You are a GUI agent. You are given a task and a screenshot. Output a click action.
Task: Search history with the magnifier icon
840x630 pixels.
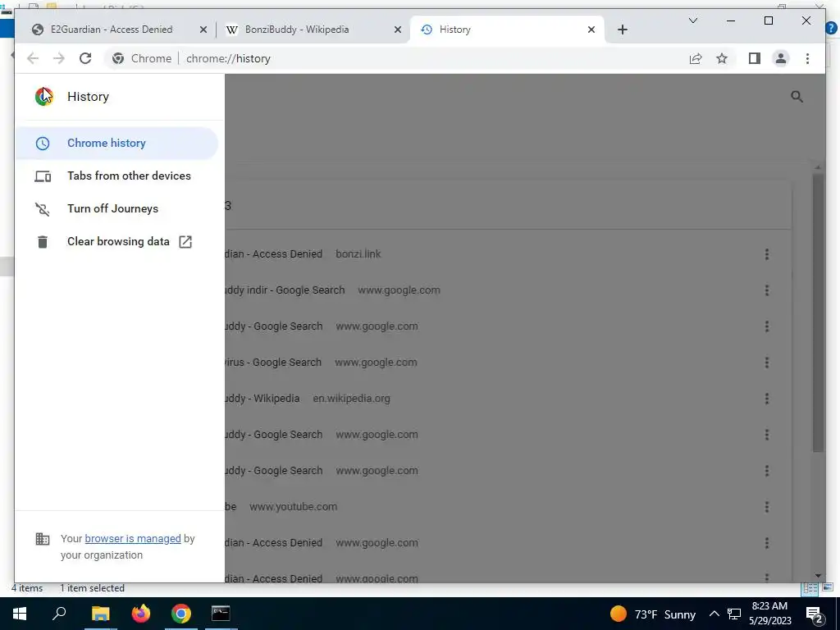(x=797, y=97)
